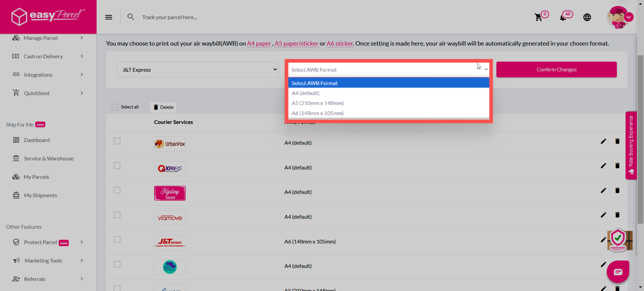Click the search magnifier icon

coord(131,17)
